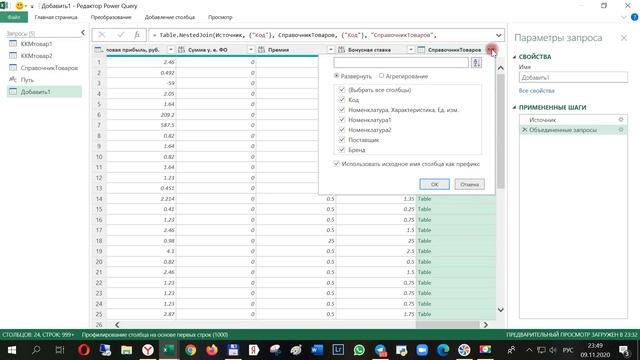Uncheck Номенклатура, Характеристика, Ед. изм. checkbox
Viewport: 640px width, 360px height.
[x=342, y=110]
